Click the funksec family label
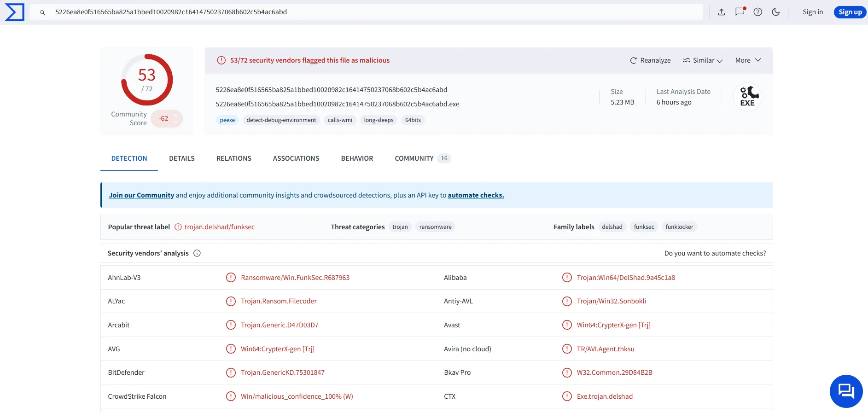The width and height of the screenshot is (868, 413). pos(644,227)
